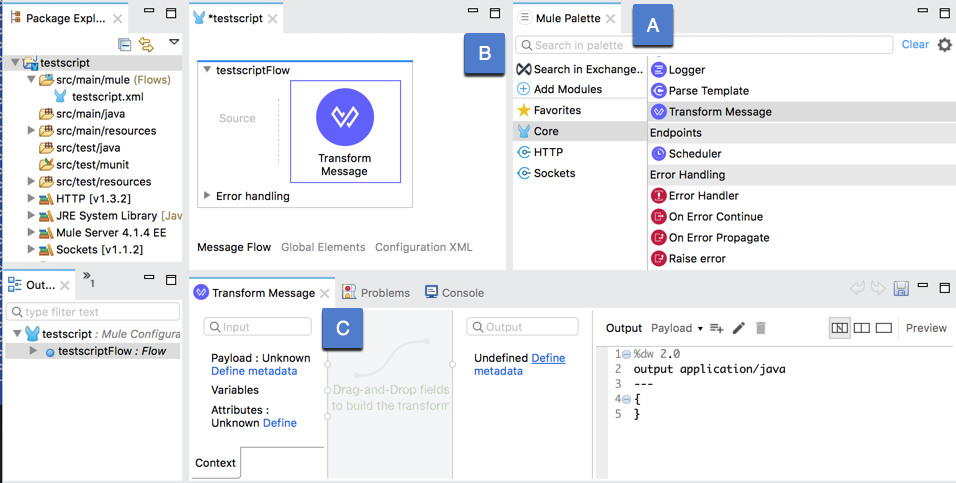The width and height of the screenshot is (956, 483).
Task: Expand the src/main/resources folder
Action: point(31,131)
